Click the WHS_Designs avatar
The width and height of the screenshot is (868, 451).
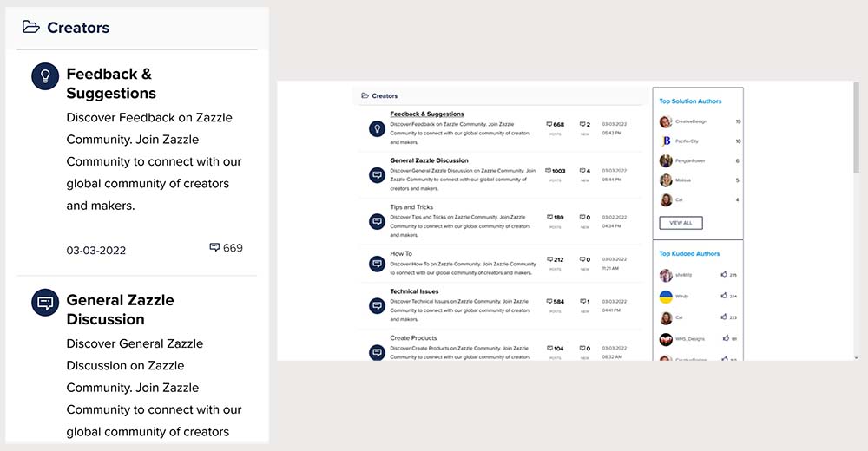(x=666, y=339)
